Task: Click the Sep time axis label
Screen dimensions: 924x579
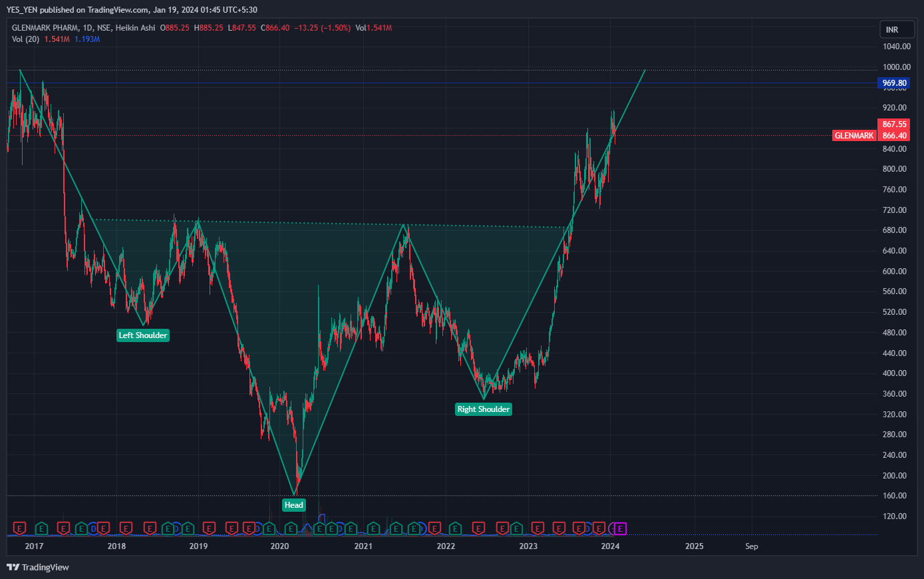Action: click(752, 546)
